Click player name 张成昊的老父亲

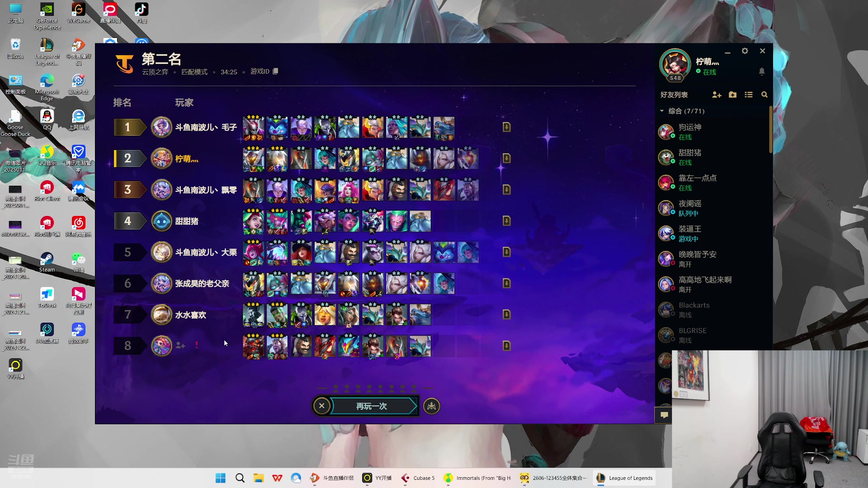click(202, 283)
